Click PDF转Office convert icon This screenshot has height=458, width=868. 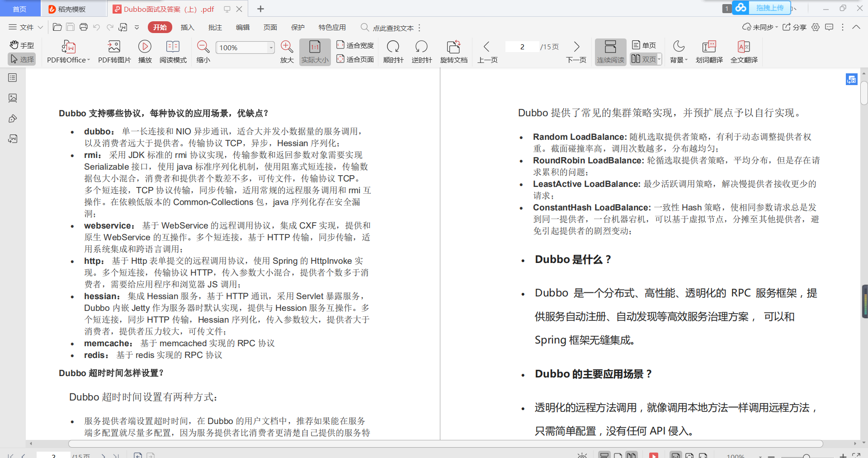pos(69,47)
